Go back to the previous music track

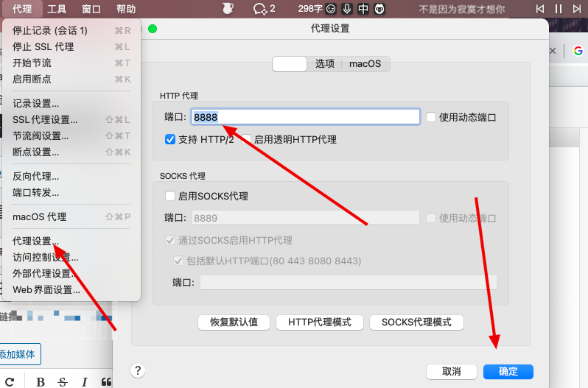[x=540, y=9]
